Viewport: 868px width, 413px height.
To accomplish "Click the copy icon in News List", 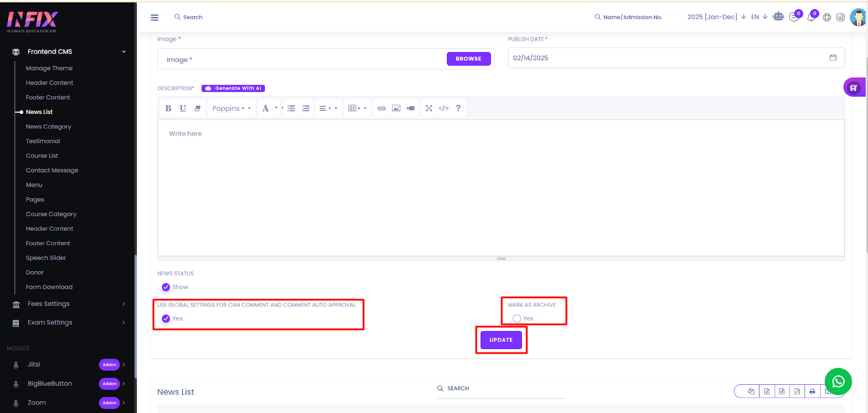I will (751, 391).
